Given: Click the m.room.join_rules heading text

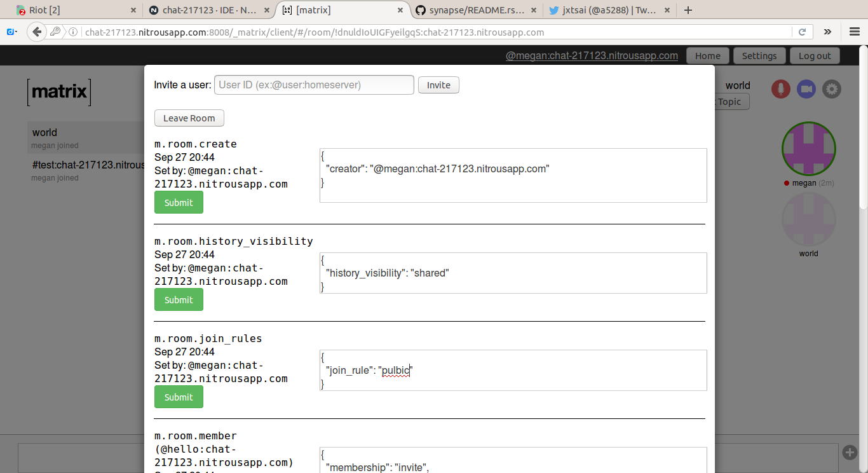Looking at the screenshot, I should pyautogui.click(x=208, y=339).
